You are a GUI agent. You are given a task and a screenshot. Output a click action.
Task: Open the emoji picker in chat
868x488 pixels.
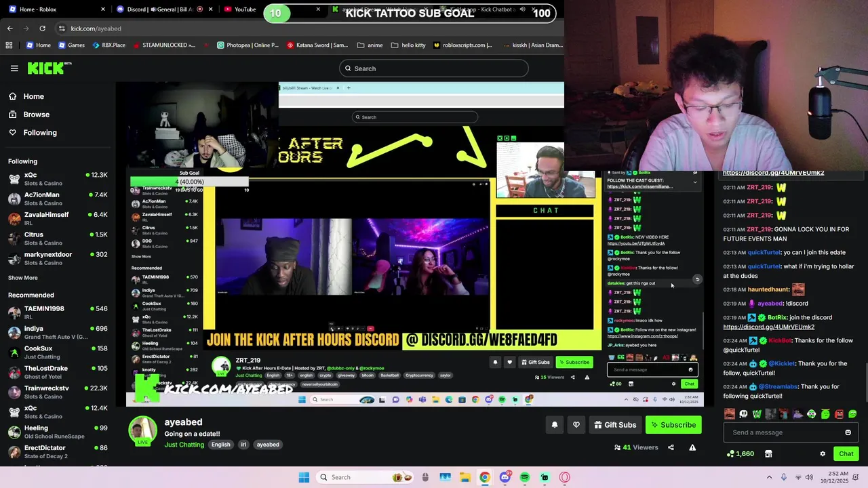tap(848, 432)
